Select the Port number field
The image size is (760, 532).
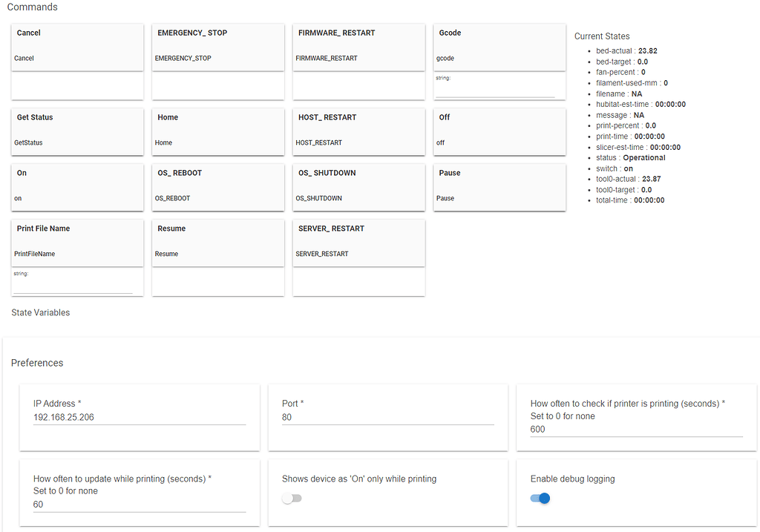coord(387,418)
